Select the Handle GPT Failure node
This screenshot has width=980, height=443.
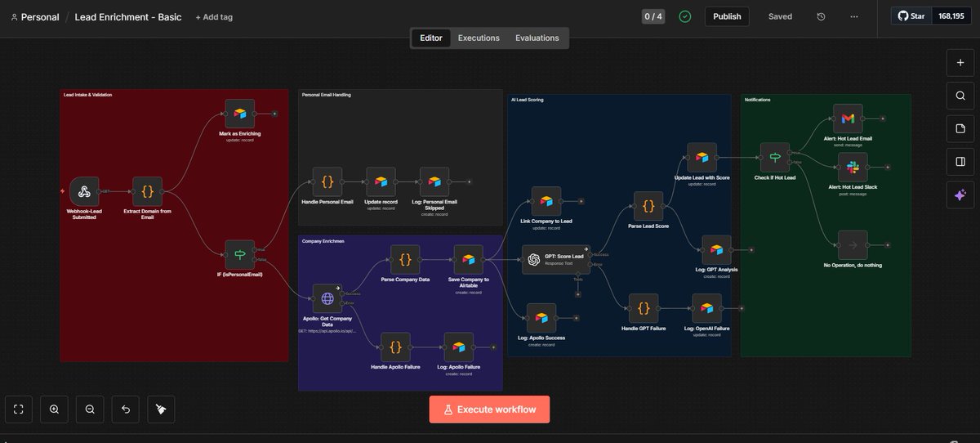click(x=644, y=309)
